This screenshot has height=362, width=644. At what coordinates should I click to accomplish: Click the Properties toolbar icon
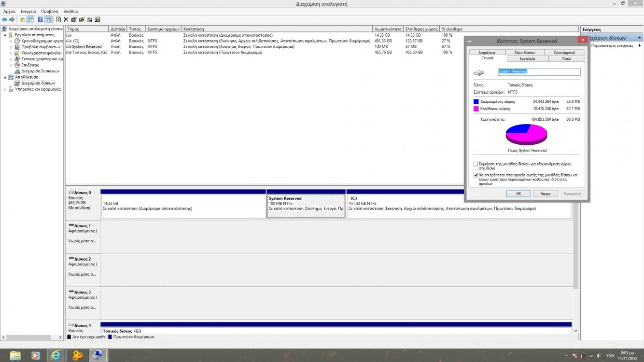click(74, 20)
